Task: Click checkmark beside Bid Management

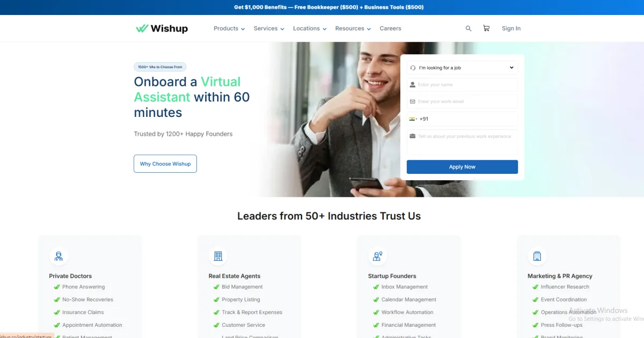Action: coord(216,287)
